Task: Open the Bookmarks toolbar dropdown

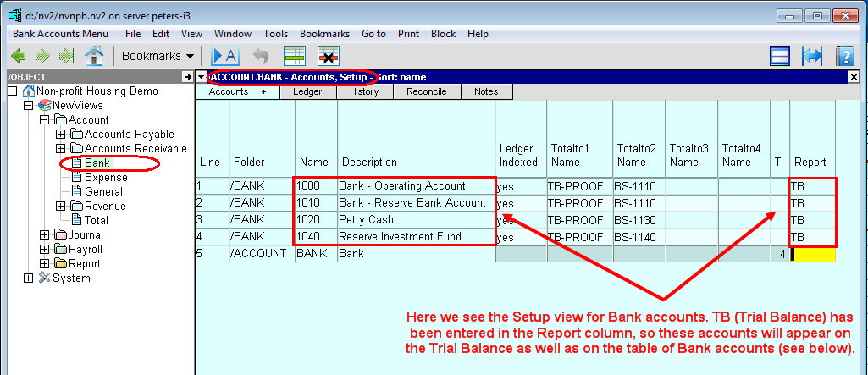Action: click(158, 56)
